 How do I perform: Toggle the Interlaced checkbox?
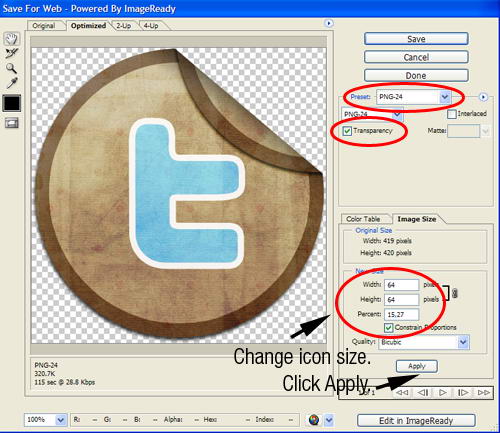(452, 114)
